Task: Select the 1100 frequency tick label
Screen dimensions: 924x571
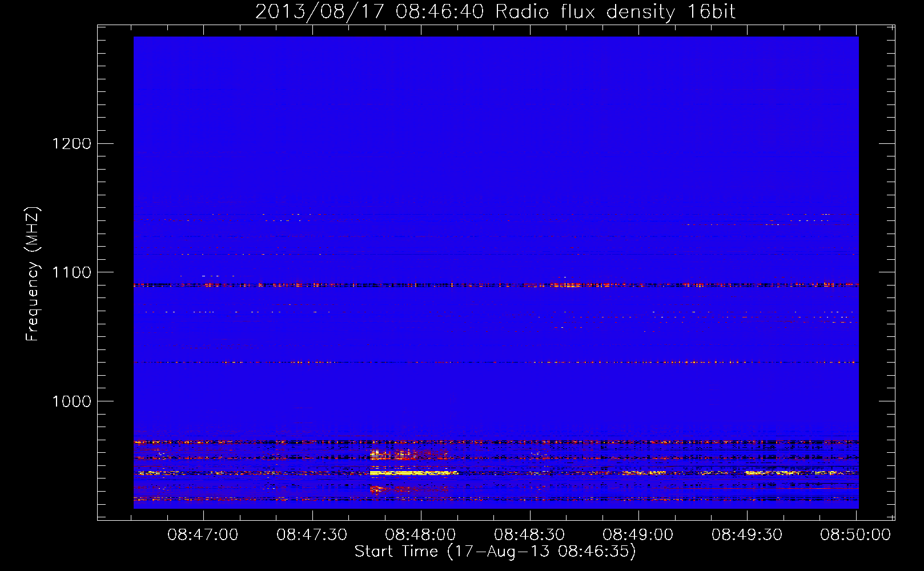Action: click(x=72, y=272)
